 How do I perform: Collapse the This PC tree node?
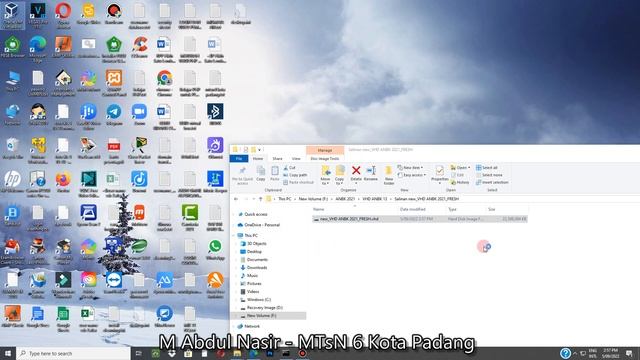tap(233, 236)
